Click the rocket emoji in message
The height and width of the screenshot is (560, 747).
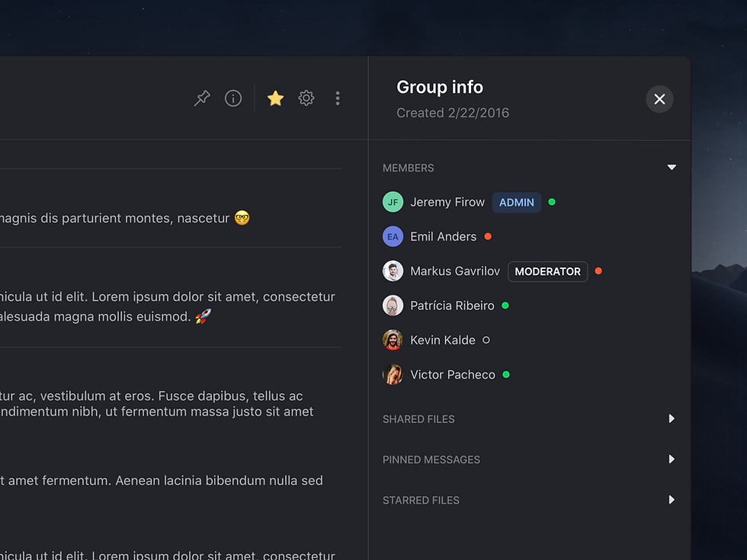pos(203,315)
